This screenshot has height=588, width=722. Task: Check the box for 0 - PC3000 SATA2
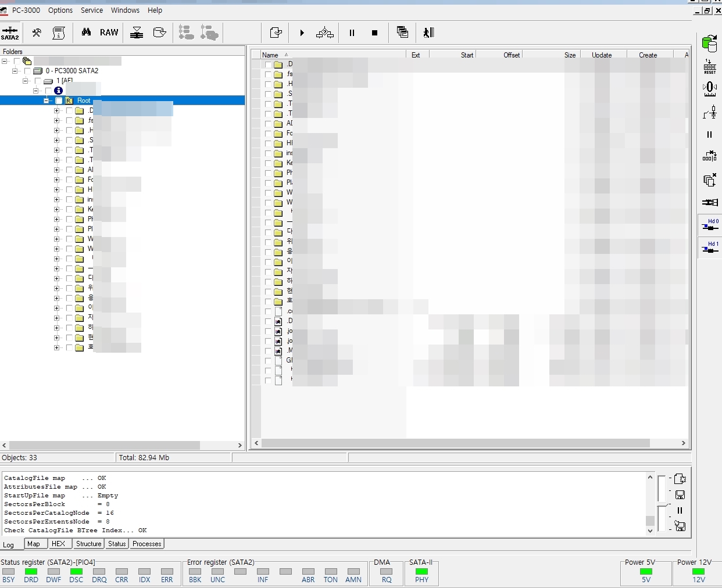(27, 71)
